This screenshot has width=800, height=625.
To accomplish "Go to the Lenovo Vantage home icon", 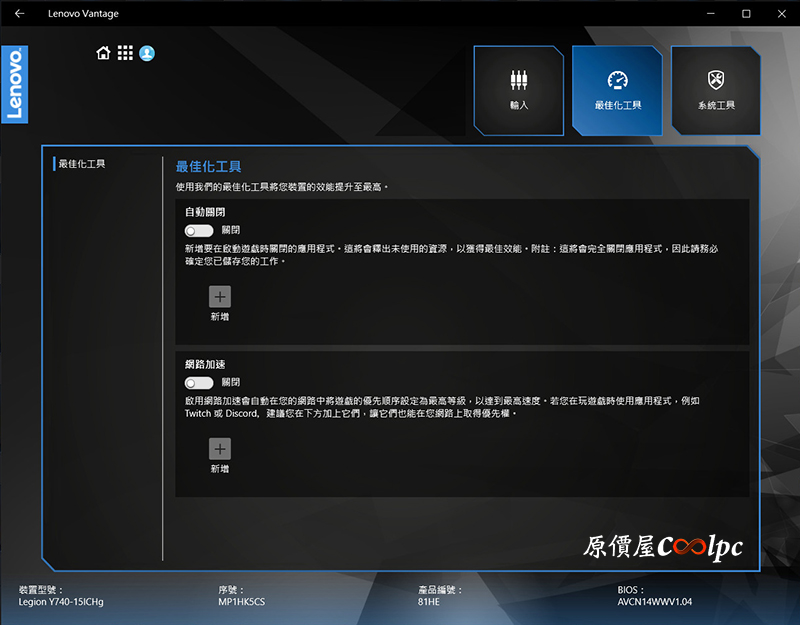I will (x=104, y=53).
